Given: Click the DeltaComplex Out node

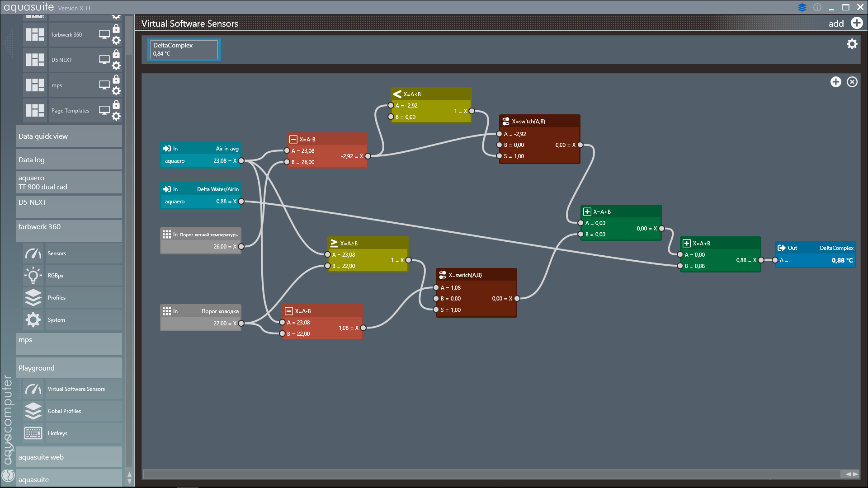Looking at the screenshot, I should [815, 254].
